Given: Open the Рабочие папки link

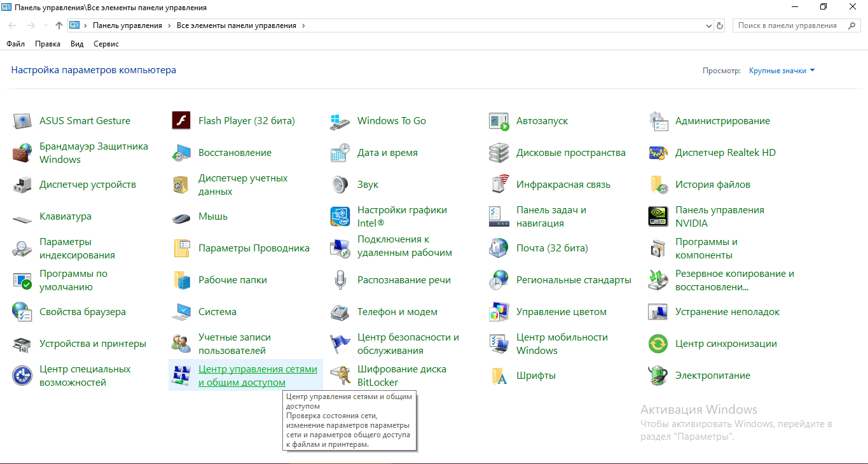Looking at the screenshot, I should [233, 280].
